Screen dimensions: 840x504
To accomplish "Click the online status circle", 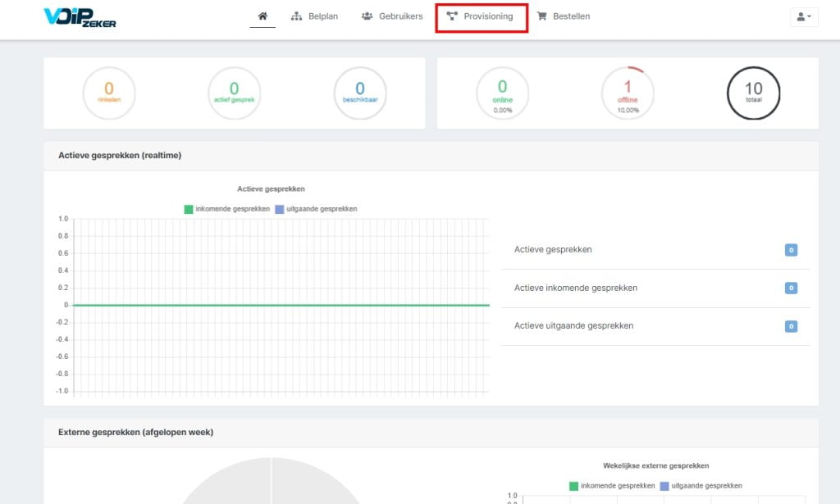I will click(x=503, y=93).
